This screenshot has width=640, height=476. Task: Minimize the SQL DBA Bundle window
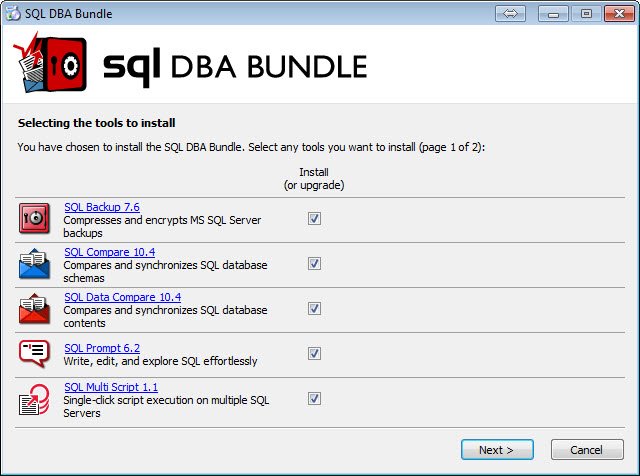[553, 14]
